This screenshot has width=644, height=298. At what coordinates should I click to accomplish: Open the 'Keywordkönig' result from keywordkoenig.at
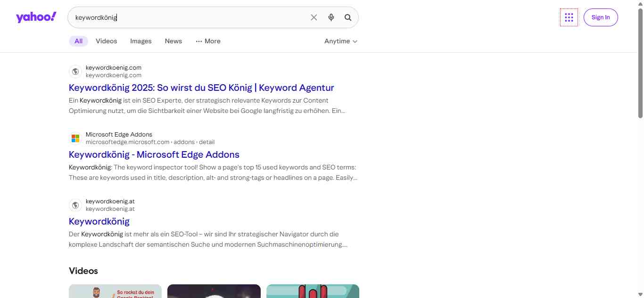99,221
